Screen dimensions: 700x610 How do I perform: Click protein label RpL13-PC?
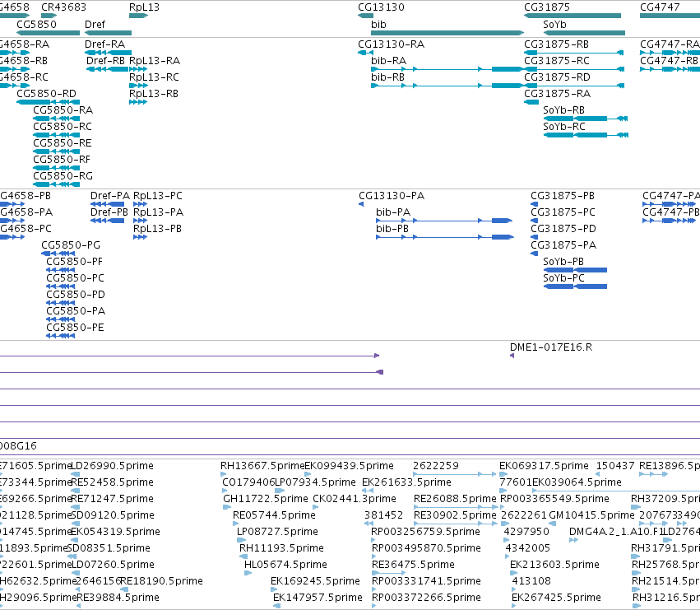[158, 195]
